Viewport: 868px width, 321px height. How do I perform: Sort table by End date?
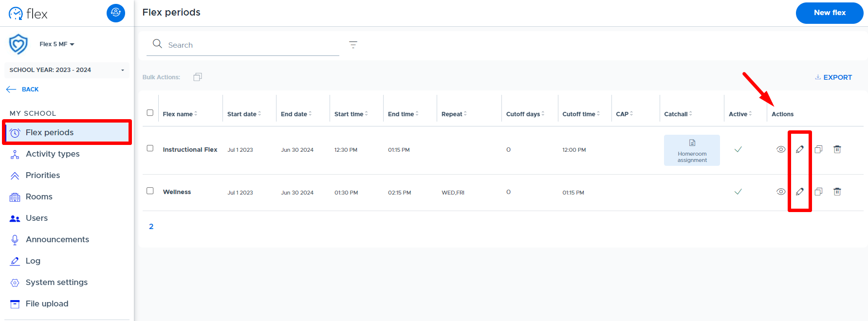click(x=296, y=114)
